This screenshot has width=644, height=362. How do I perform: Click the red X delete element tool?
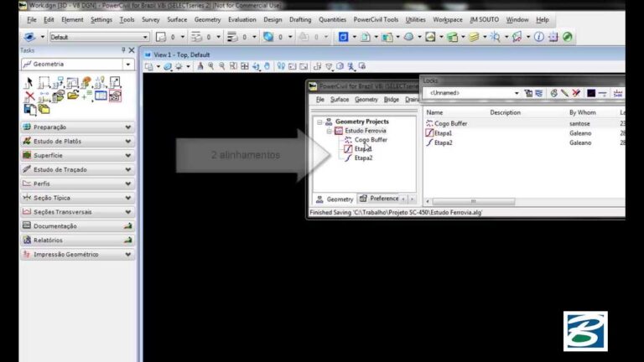(x=29, y=96)
